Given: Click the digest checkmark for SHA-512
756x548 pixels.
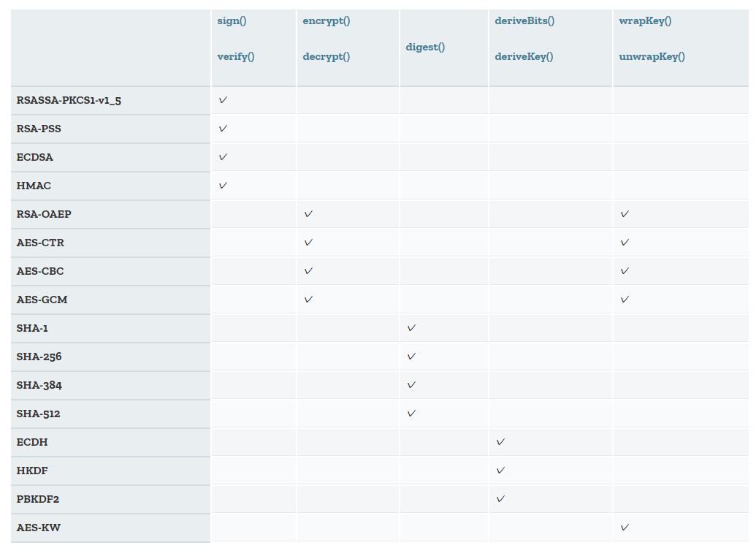Looking at the screenshot, I should coord(411,413).
